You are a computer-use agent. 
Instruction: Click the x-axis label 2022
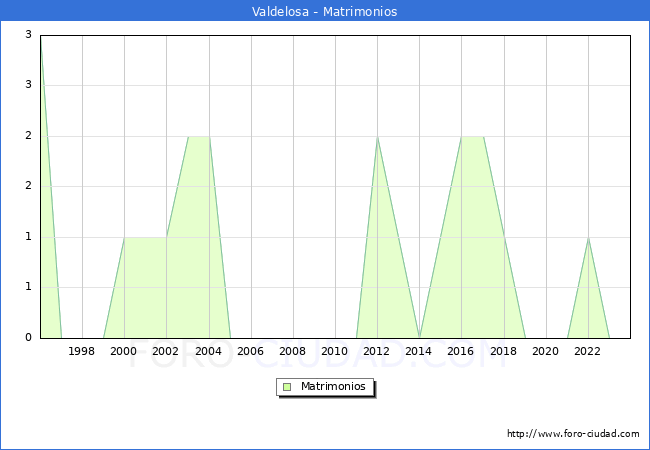[587, 351]
